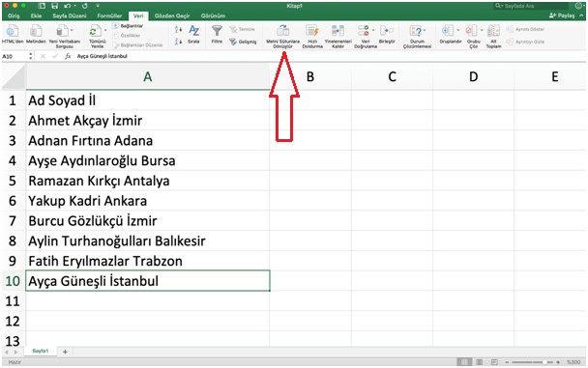This screenshot has height=368, width=588.
Task: Click the Hızlı Doldurma icon
Action: click(312, 31)
